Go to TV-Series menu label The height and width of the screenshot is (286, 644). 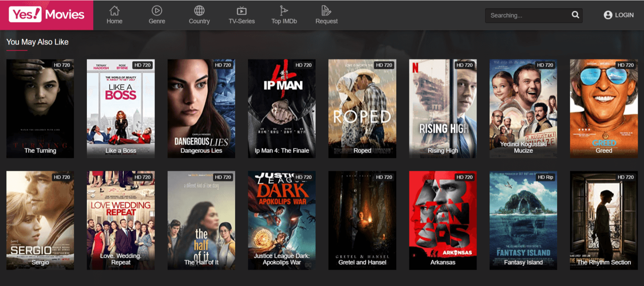pos(241,21)
